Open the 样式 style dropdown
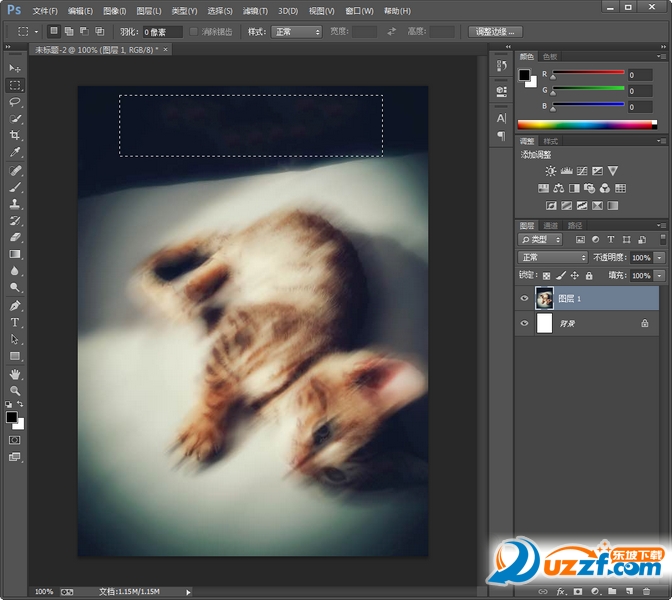The image size is (672, 600). point(297,32)
